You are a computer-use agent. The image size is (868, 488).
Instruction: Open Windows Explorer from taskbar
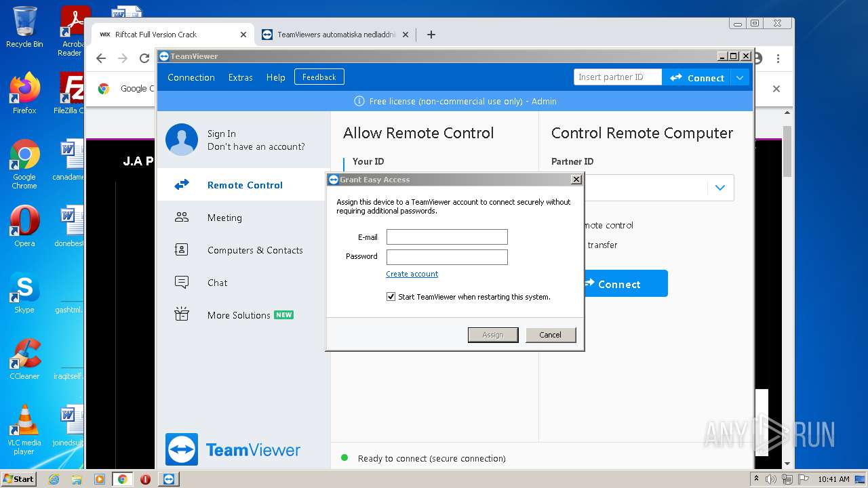click(77, 479)
